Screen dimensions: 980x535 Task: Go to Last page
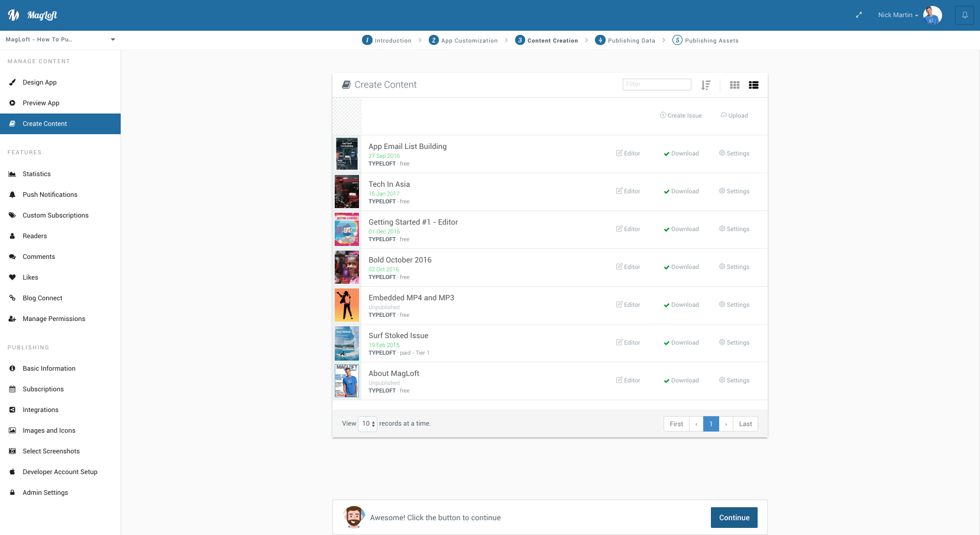(x=745, y=424)
